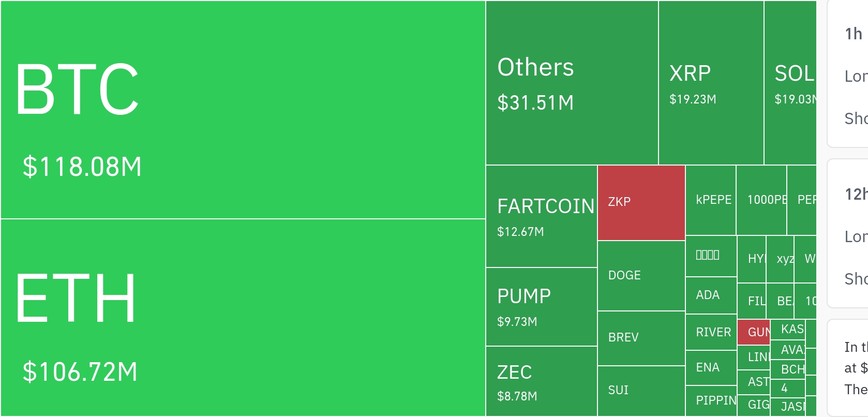Select the SOL tile in heatmap
Screen dimensions: 868x417
click(790, 83)
